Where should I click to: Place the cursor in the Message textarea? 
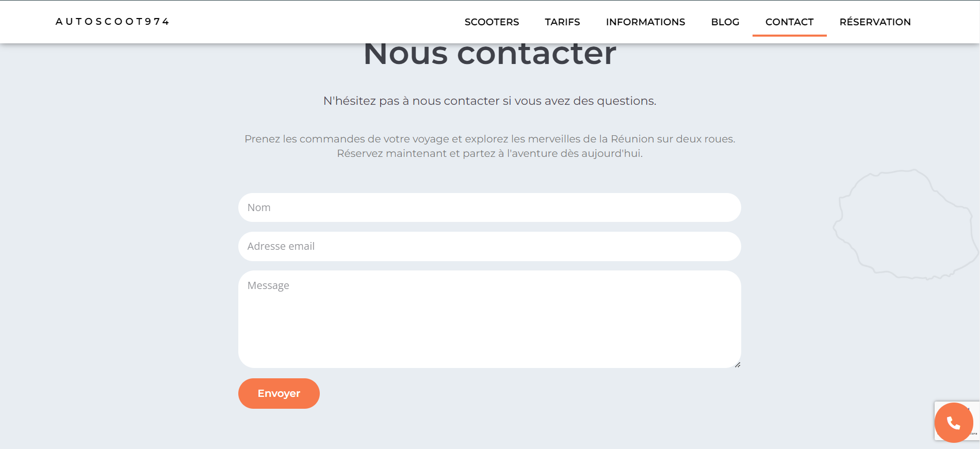point(489,319)
